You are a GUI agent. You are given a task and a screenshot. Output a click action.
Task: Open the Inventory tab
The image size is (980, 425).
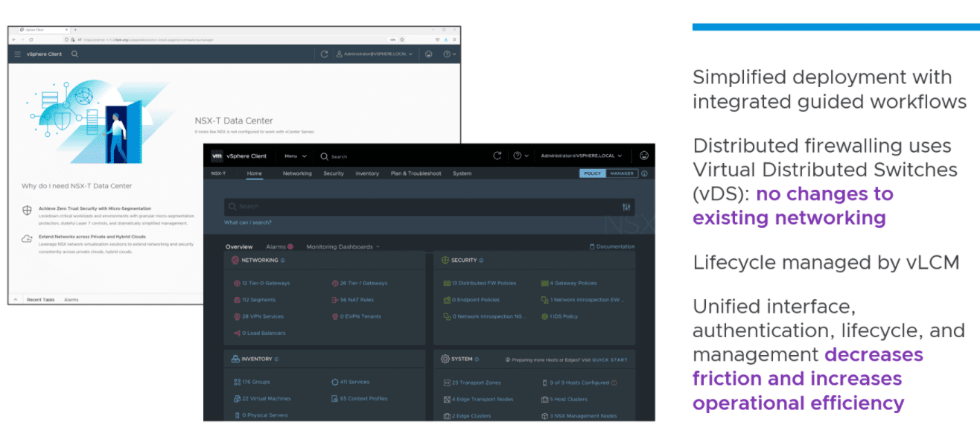tap(367, 173)
